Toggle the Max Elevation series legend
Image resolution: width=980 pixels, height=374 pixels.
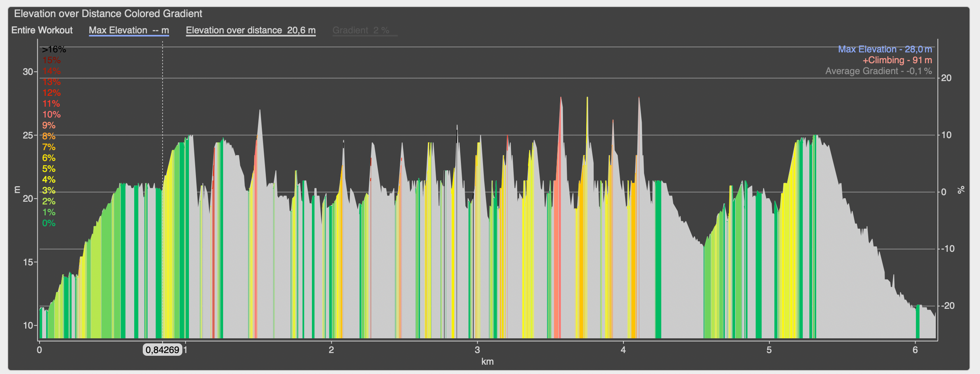129,30
